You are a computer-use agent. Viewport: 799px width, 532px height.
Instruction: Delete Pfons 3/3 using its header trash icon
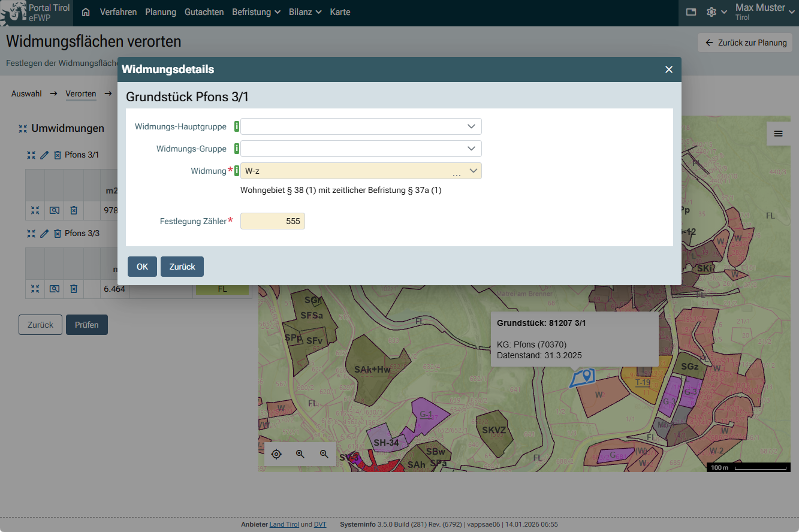click(58, 234)
